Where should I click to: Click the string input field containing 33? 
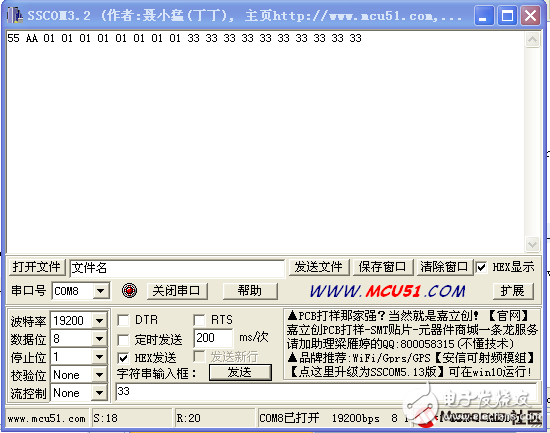coord(326,392)
